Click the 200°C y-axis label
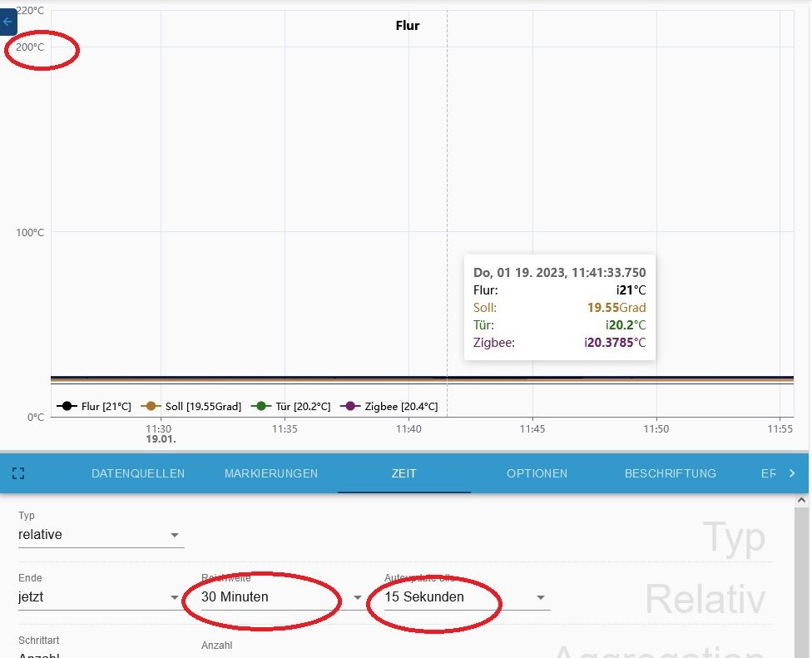This screenshot has width=812, height=658. [30, 47]
